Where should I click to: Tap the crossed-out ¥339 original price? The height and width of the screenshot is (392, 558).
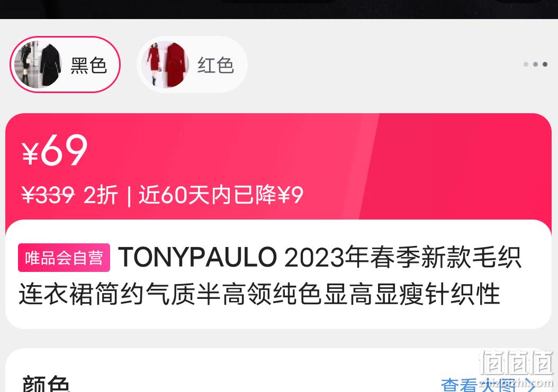(48, 195)
